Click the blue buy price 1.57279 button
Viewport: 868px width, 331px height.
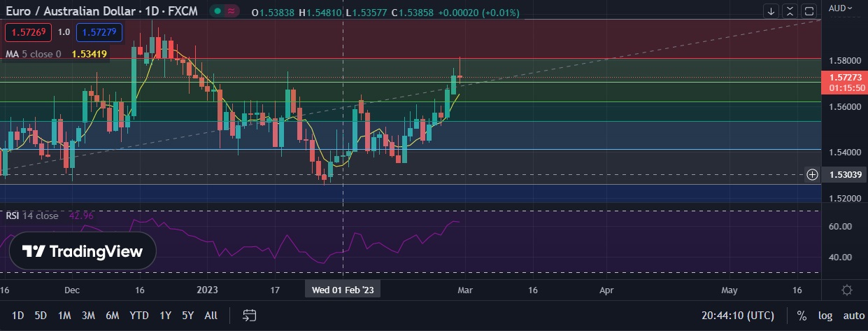click(99, 32)
